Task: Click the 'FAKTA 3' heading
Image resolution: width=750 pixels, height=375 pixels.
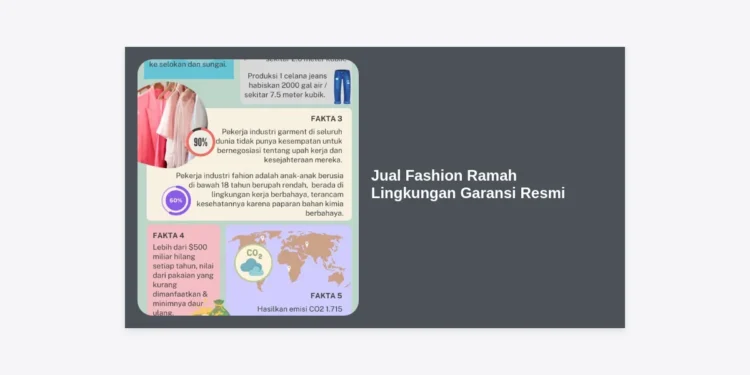Action: click(x=326, y=119)
